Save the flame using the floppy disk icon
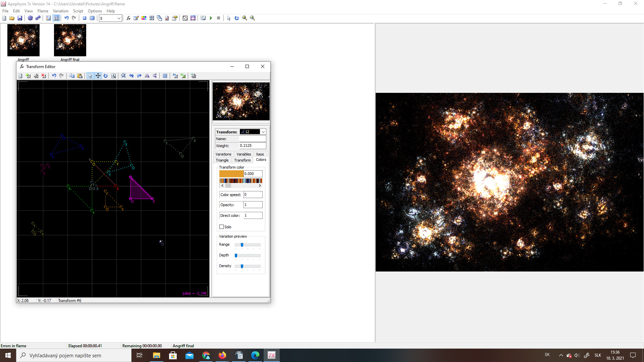Viewport: 644px width, 362px height. 20,18
